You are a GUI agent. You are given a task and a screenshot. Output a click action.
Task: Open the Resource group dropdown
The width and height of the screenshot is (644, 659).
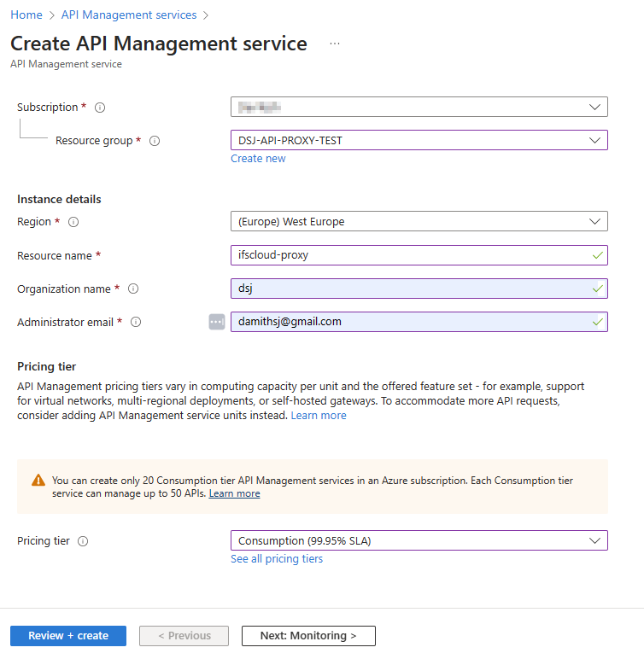pyautogui.click(x=419, y=140)
